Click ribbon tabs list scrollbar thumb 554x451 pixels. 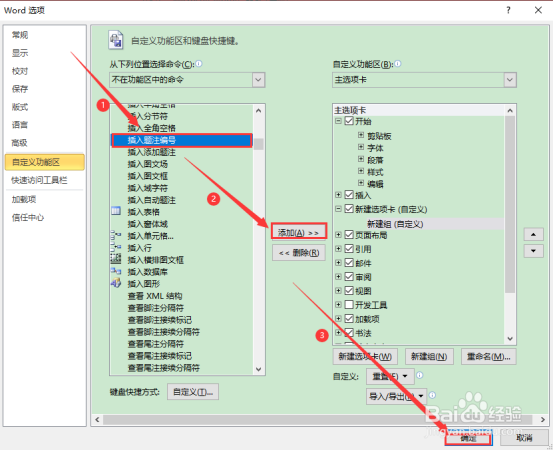509,205
